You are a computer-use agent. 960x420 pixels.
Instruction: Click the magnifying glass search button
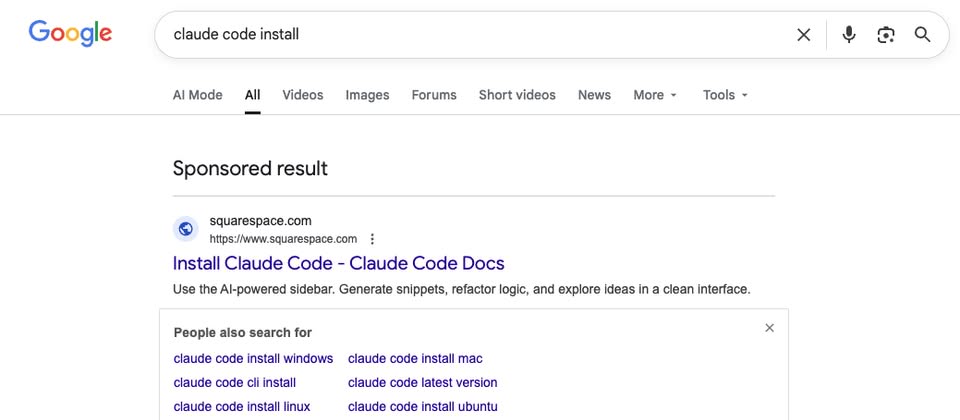tap(923, 35)
